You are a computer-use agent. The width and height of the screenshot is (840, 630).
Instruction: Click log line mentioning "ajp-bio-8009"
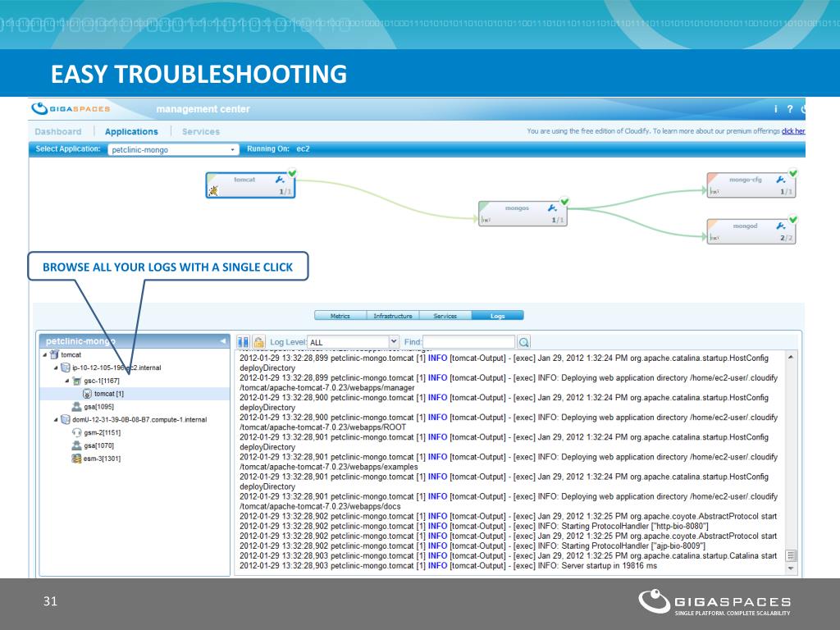472,546
